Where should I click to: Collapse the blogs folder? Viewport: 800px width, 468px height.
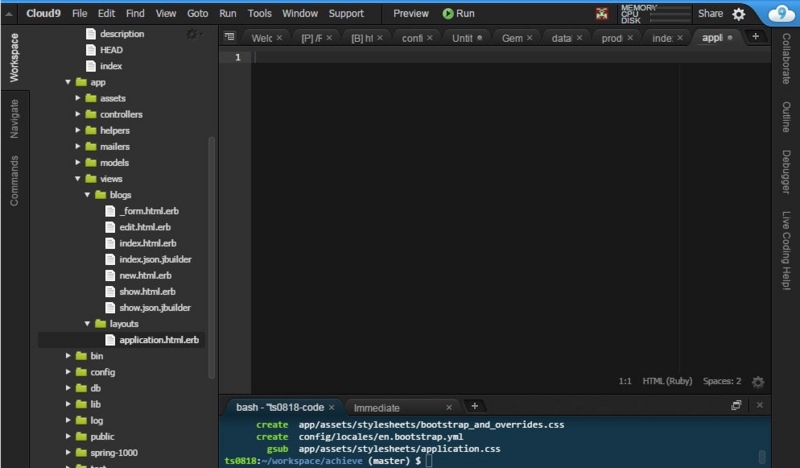click(x=87, y=194)
